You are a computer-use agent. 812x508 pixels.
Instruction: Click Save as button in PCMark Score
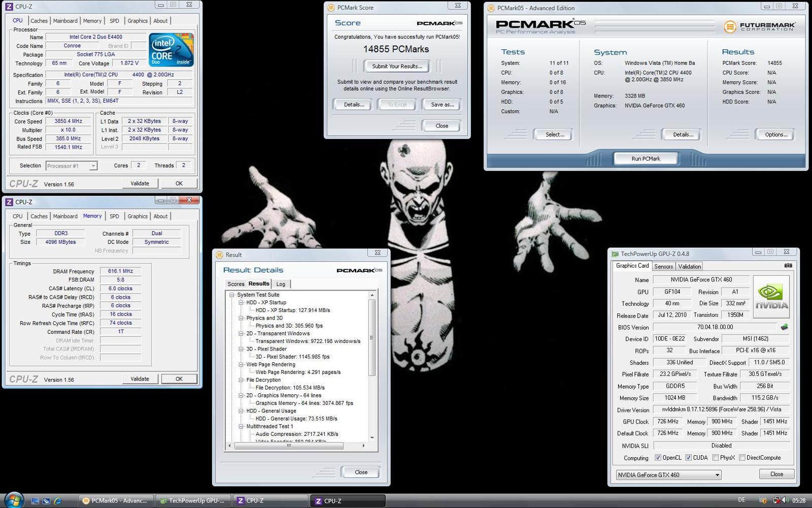442,105
